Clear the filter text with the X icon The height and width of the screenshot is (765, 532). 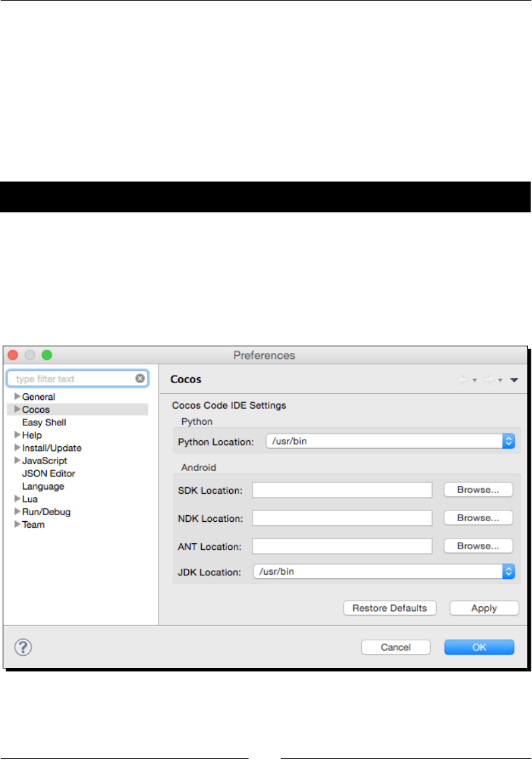pos(140,378)
